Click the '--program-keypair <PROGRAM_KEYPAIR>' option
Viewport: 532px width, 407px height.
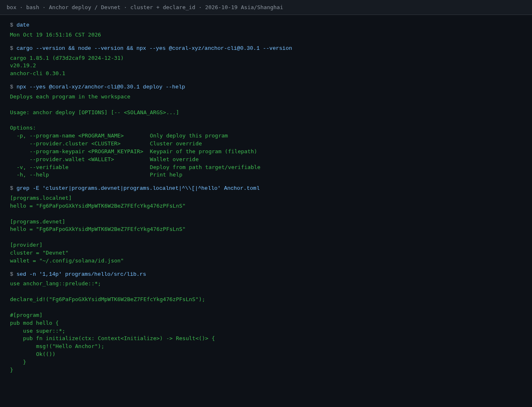86,152
